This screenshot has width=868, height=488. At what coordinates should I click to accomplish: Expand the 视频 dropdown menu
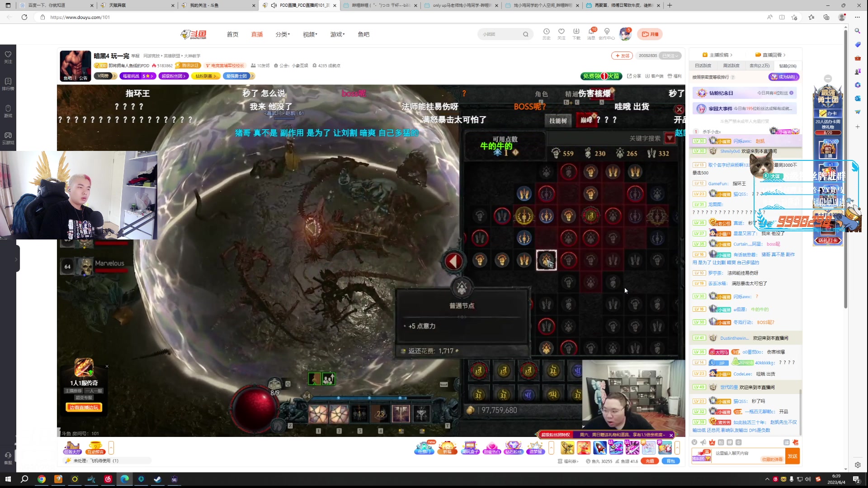(x=310, y=34)
